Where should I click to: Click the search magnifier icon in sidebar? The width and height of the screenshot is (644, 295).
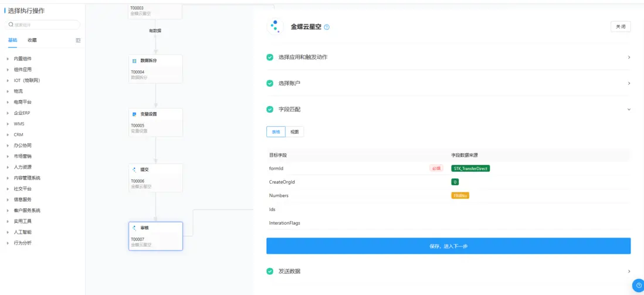[11, 25]
